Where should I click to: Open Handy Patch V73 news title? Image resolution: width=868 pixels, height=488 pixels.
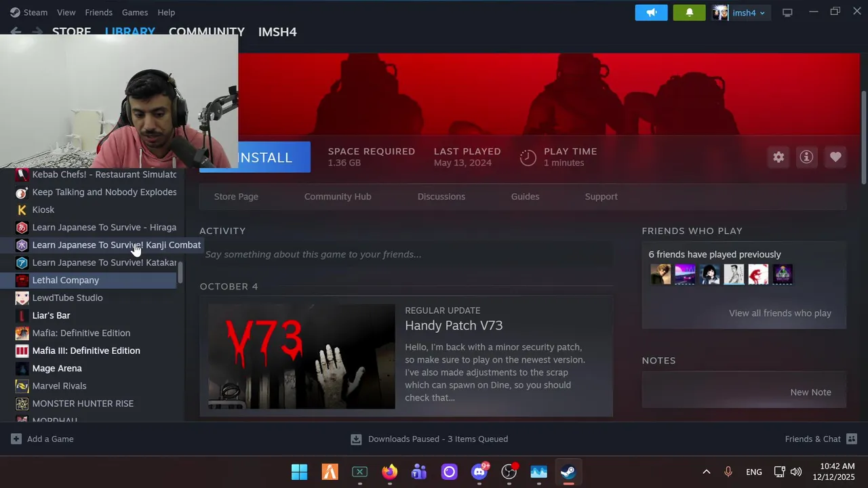click(454, 326)
